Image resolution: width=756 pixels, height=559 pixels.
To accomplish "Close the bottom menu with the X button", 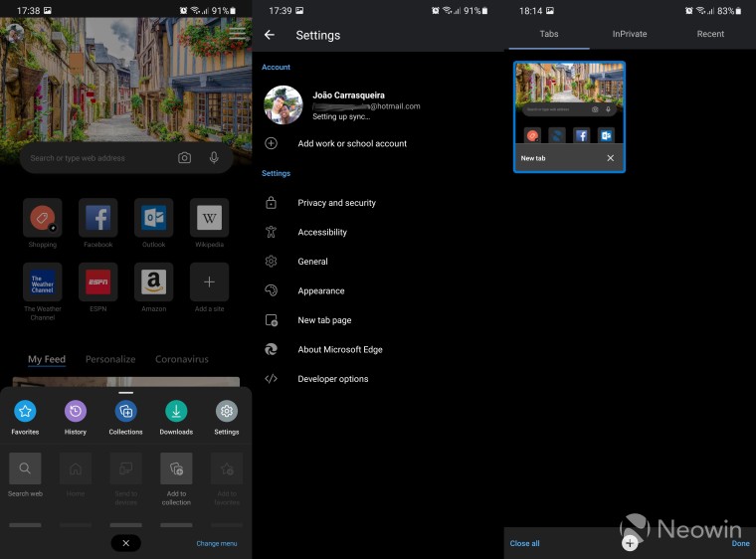I will (x=126, y=543).
